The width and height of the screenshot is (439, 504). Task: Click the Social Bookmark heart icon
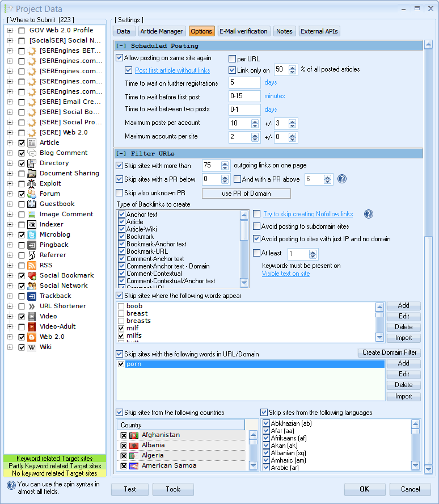32,275
